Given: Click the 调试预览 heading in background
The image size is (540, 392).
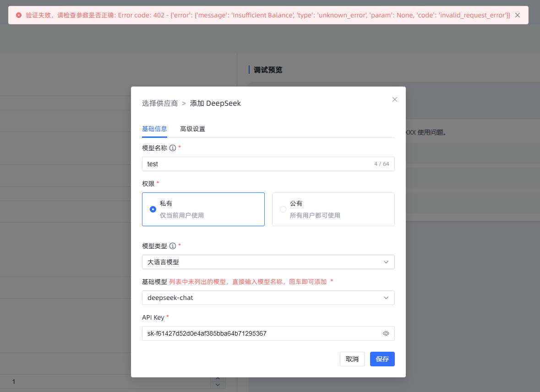Looking at the screenshot, I should point(268,70).
